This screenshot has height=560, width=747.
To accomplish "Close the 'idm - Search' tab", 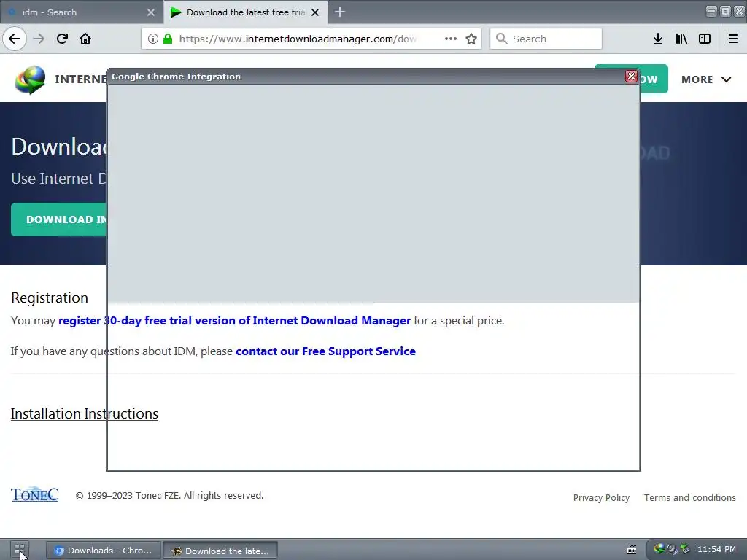I will (x=151, y=12).
